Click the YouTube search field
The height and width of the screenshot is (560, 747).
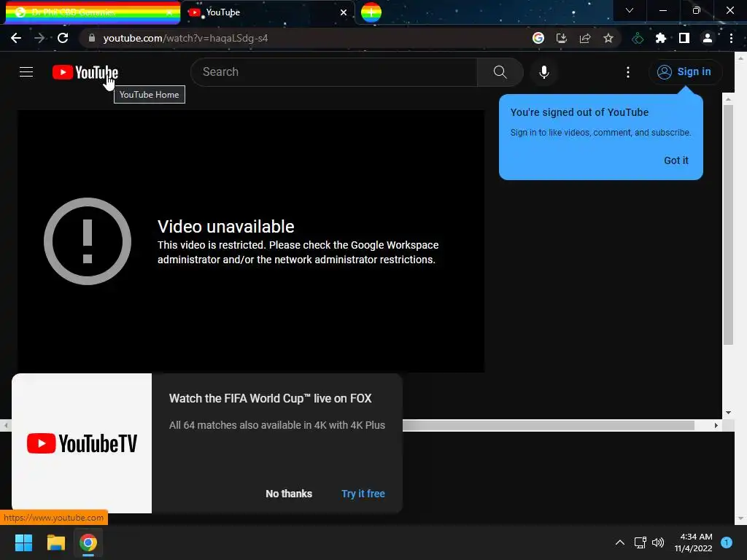tap(333, 72)
